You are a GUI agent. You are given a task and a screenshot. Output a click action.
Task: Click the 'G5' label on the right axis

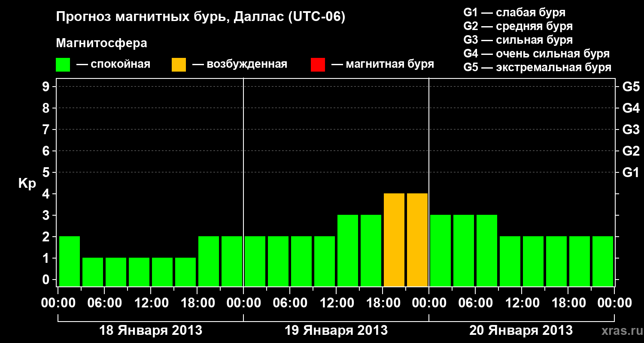pos(631,87)
